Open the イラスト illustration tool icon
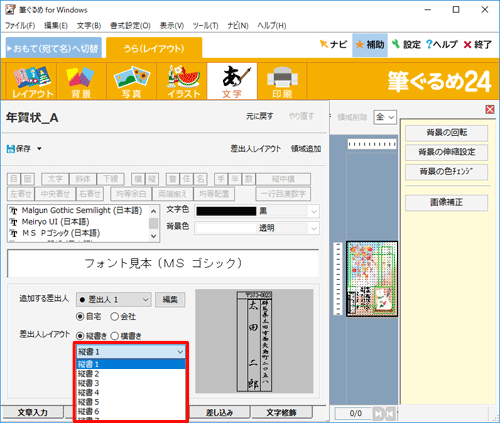500x423 pixels. coord(182,81)
